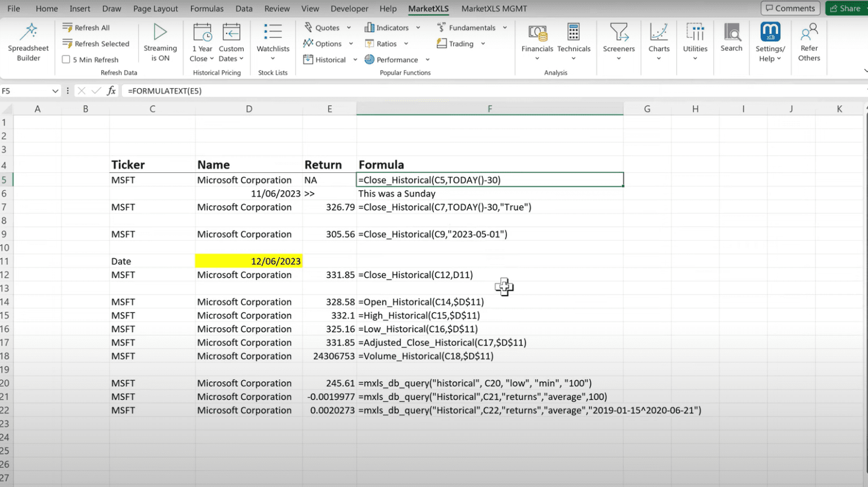Select the NA return cell
868x487 pixels.
click(x=329, y=180)
